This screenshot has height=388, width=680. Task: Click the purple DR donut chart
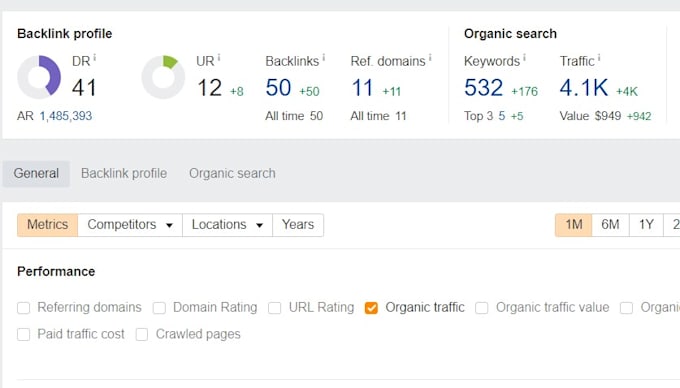click(x=39, y=77)
